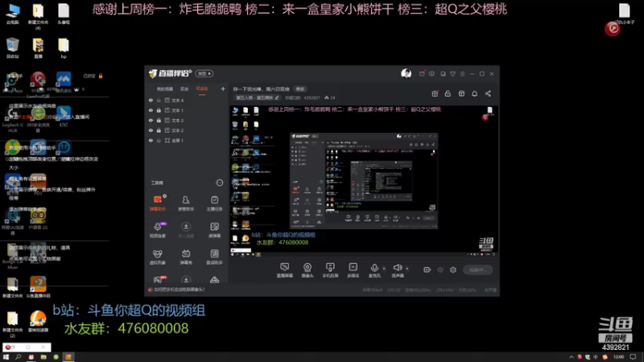Open the 视频连麦 tool

click(157, 230)
